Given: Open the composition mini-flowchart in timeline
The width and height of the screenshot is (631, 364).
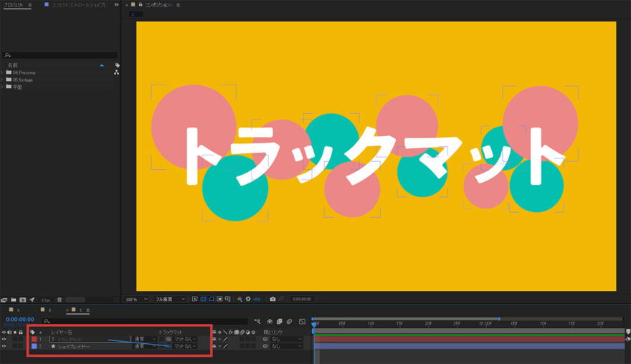Looking at the screenshot, I should click(x=257, y=321).
